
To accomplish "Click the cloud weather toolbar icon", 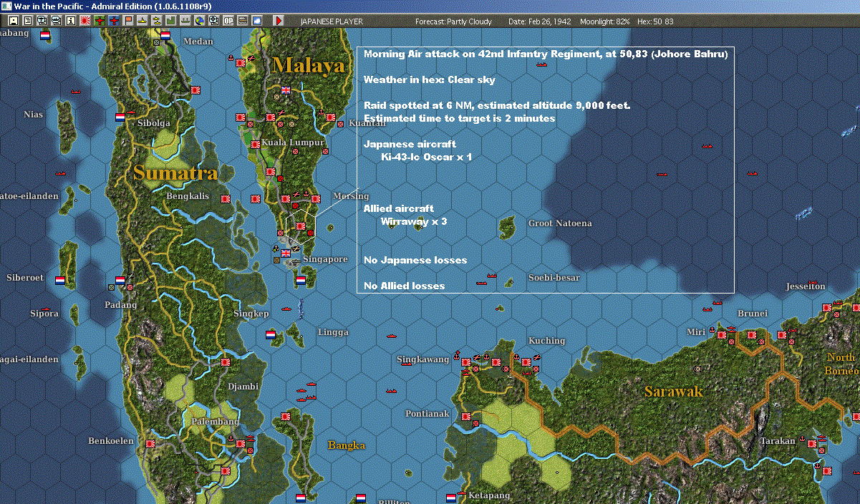I will 256,21.
